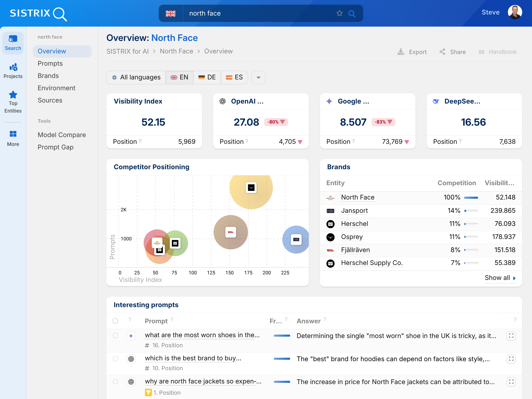This screenshot has width=532, height=399.
Task: Check the 'best brand to buy' prompt checkbox
Action: (x=115, y=359)
